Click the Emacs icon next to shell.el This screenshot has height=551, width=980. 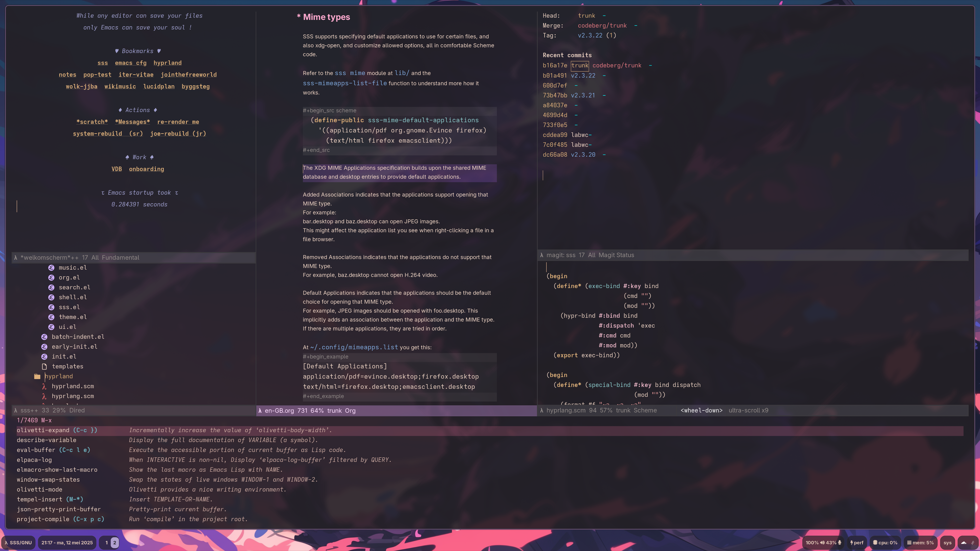pyautogui.click(x=51, y=297)
